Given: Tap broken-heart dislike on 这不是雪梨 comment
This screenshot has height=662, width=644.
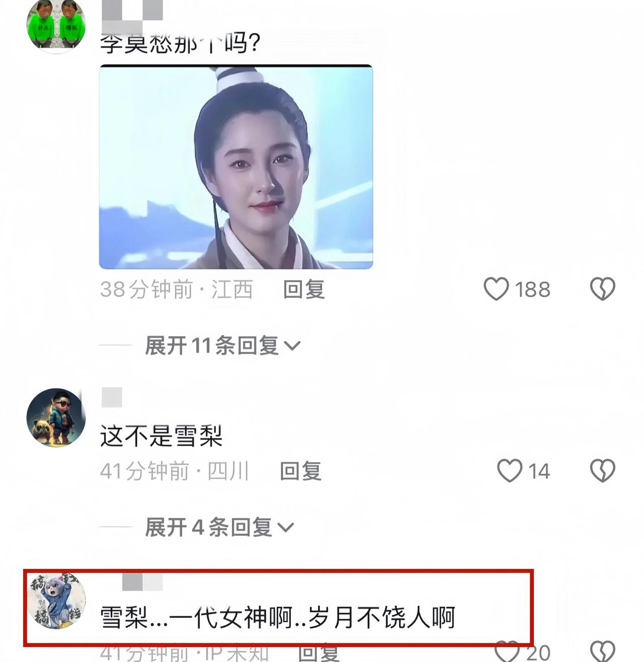Looking at the screenshot, I should click(x=603, y=471).
